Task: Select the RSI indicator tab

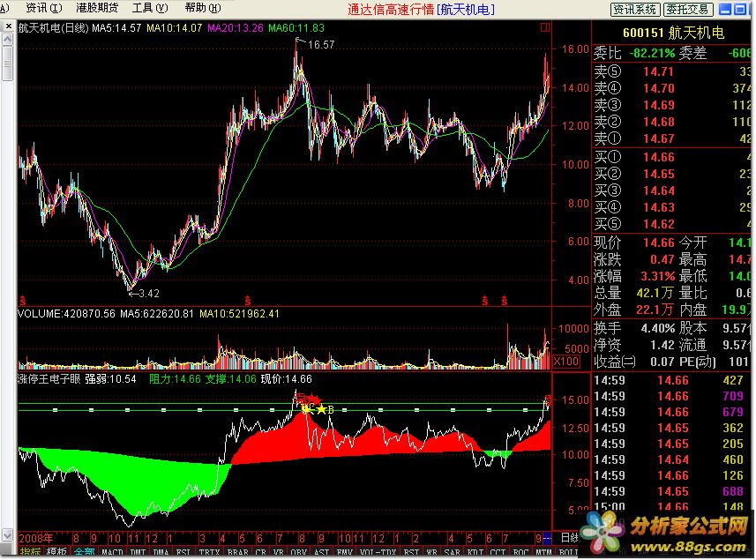Action: click(411, 552)
